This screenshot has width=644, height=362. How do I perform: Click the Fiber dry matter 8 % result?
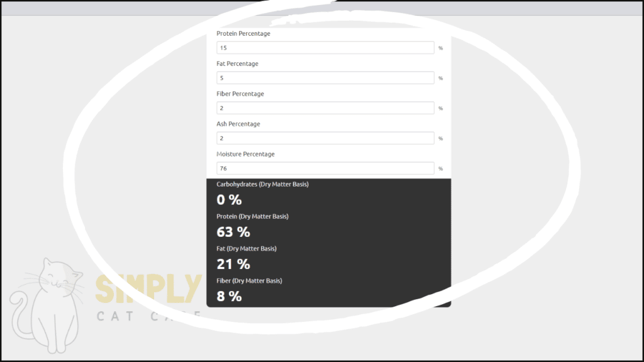tap(229, 296)
